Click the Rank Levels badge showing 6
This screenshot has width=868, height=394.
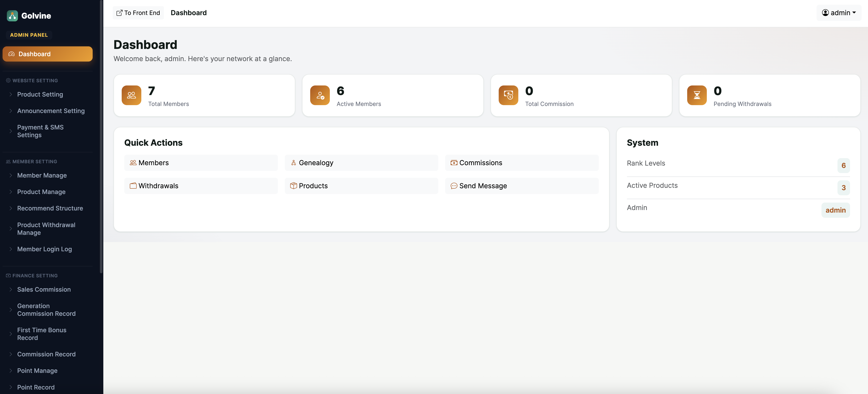(x=843, y=165)
